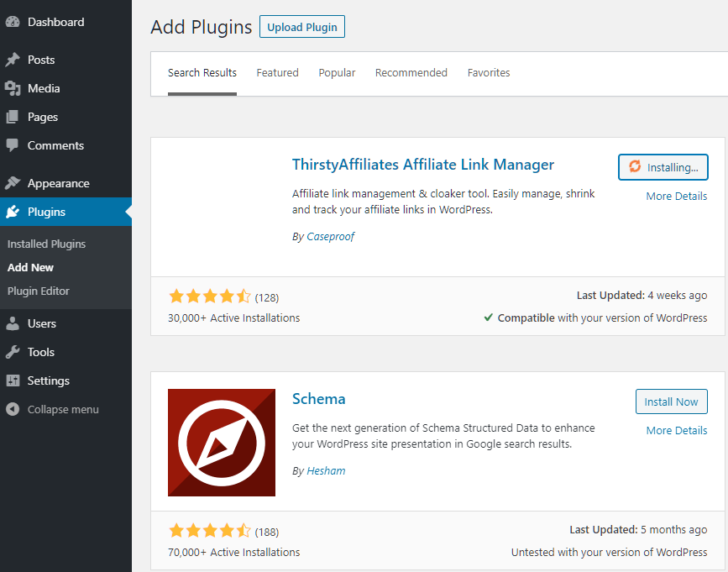Open Plugin Editor submenu item
Screen dimensions: 728x572
click(x=38, y=291)
